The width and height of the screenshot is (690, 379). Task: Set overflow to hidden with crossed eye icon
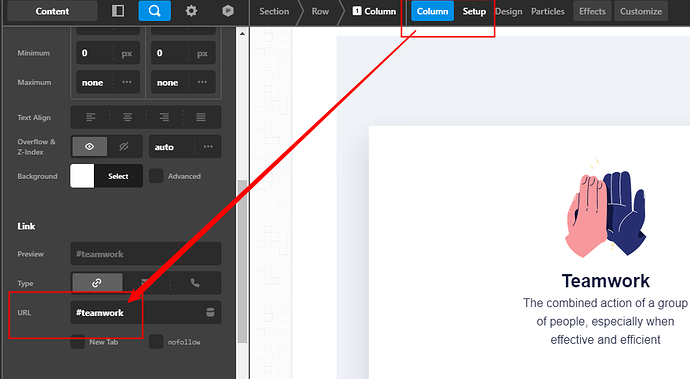click(124, 147)
